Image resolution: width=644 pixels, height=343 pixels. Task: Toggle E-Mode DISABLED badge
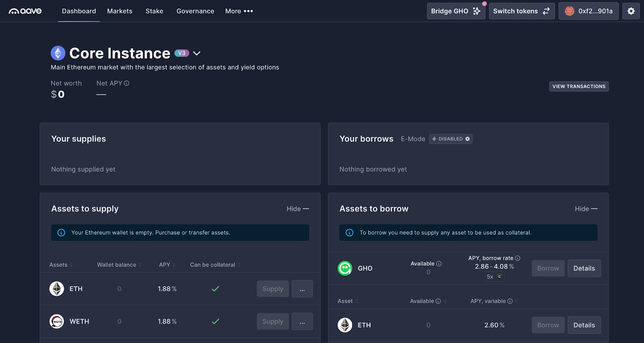451,139
